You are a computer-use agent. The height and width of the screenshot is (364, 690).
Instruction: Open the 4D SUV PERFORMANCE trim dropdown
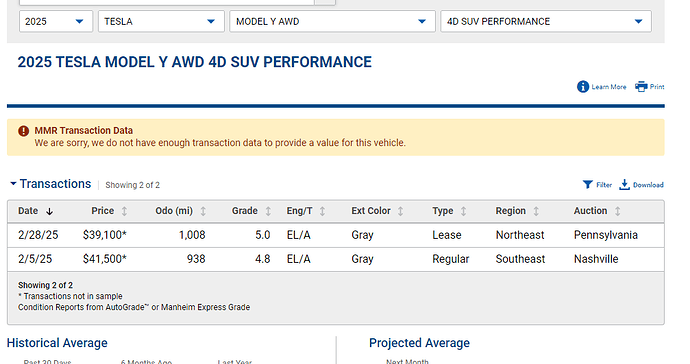point(546,21)
